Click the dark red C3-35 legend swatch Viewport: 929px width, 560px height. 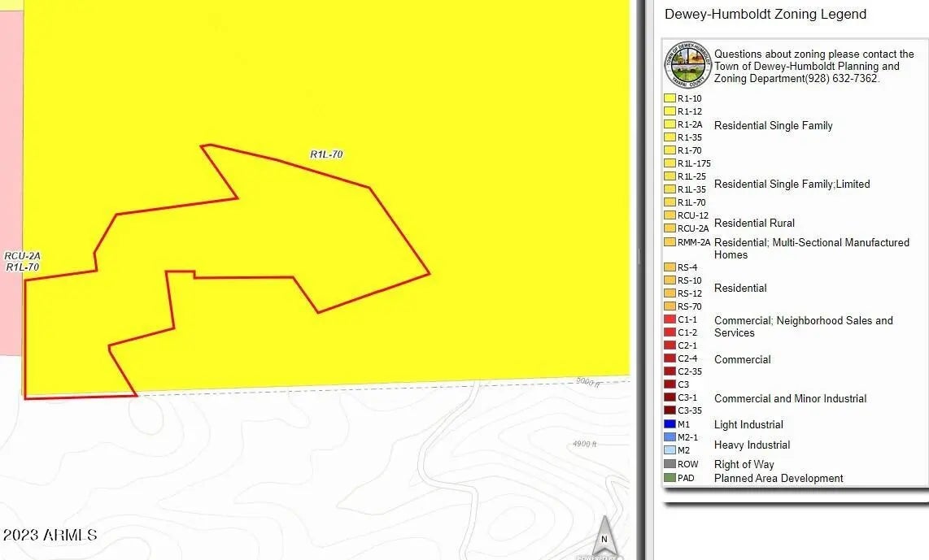tap(669, 410)
